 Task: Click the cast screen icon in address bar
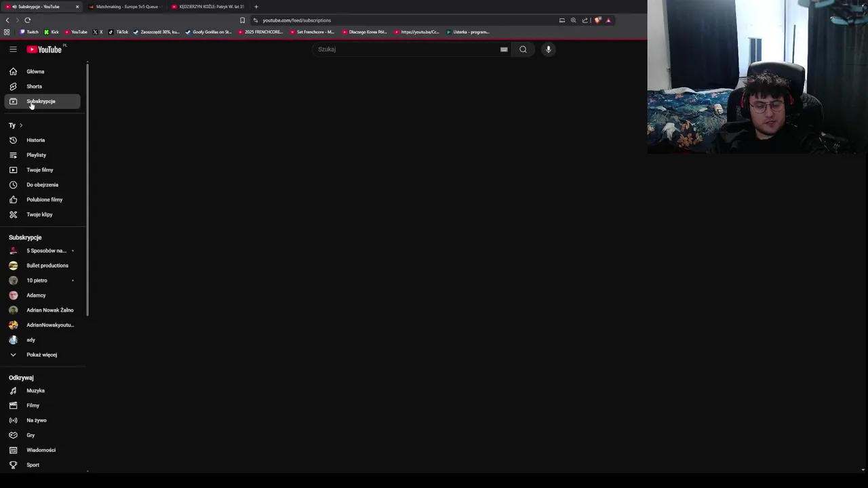tap(562, 20)
